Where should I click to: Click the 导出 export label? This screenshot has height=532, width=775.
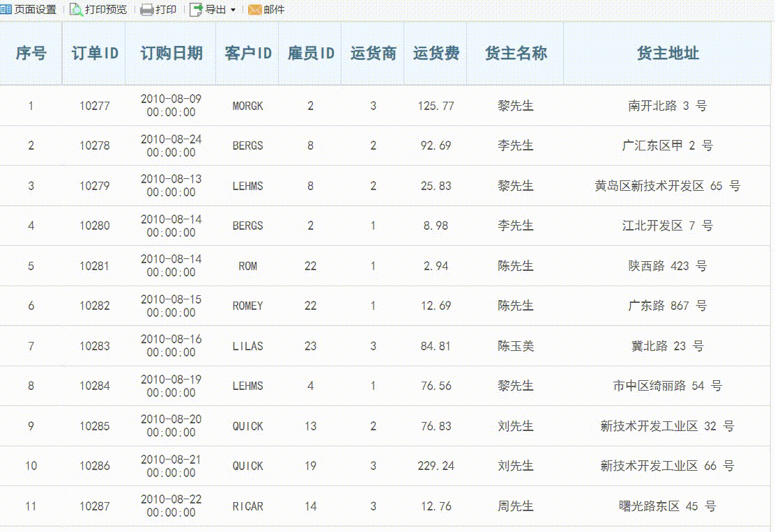pos(215,9)
